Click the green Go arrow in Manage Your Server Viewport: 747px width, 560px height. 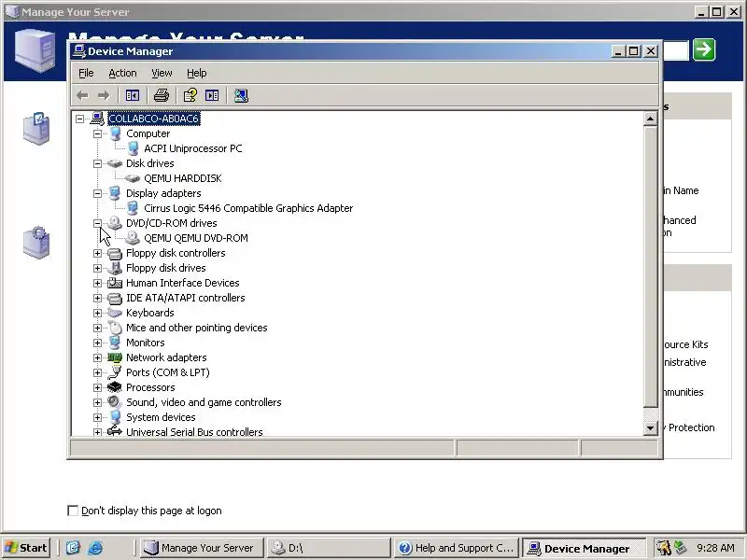pos(704,49)
